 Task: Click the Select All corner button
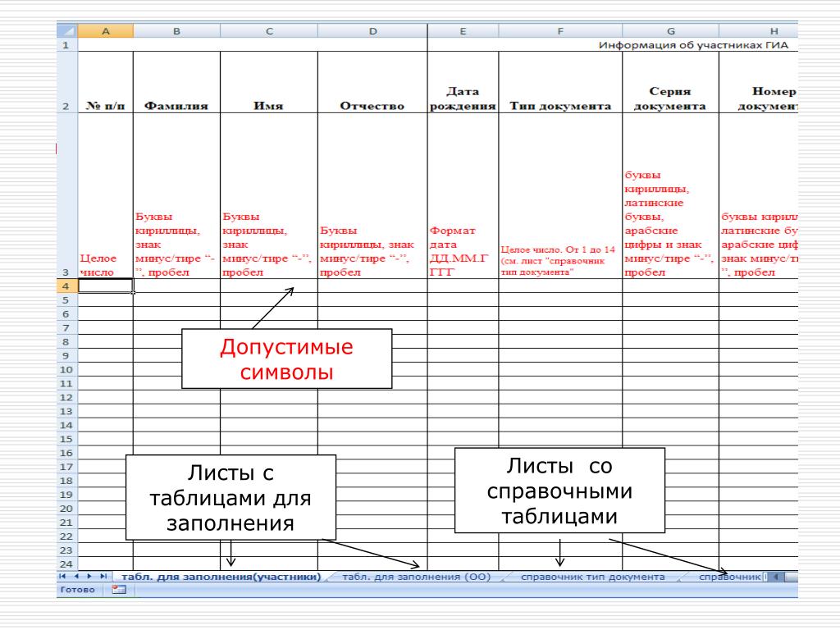coord(67,31)
